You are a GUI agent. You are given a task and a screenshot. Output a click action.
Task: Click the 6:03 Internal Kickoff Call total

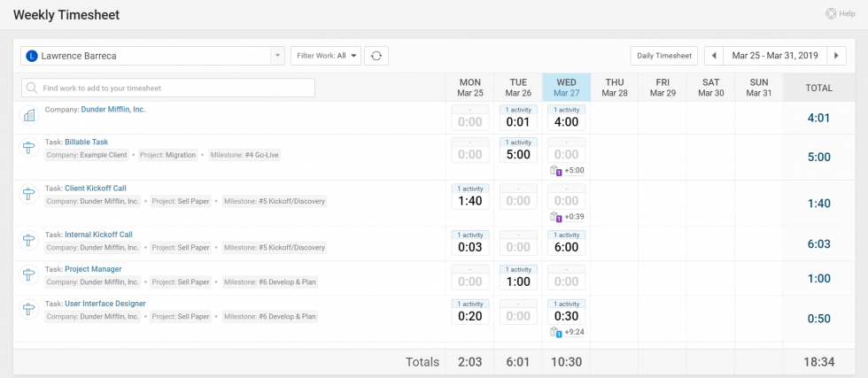[819, 244]
